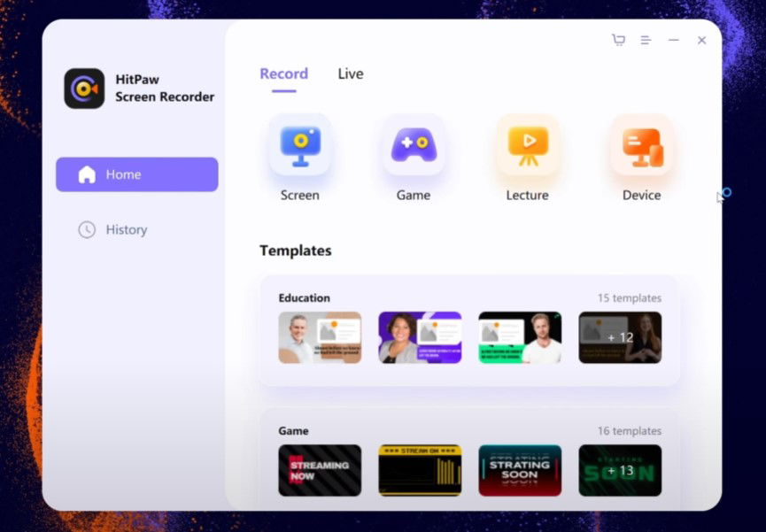Click the Game templates category heading
Screen dimensions: 766x532
294,431
